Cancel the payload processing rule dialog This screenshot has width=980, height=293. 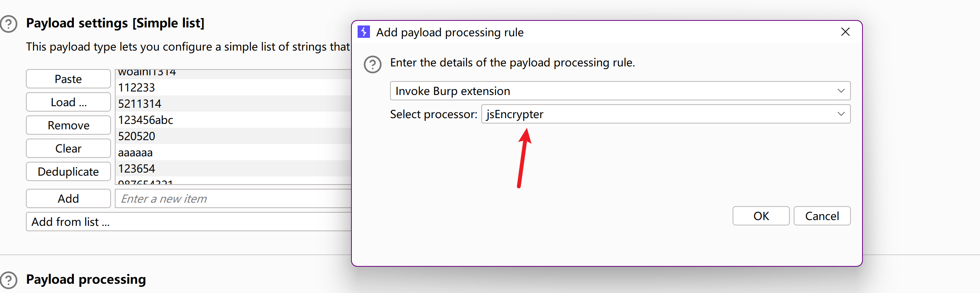point(822,216)
